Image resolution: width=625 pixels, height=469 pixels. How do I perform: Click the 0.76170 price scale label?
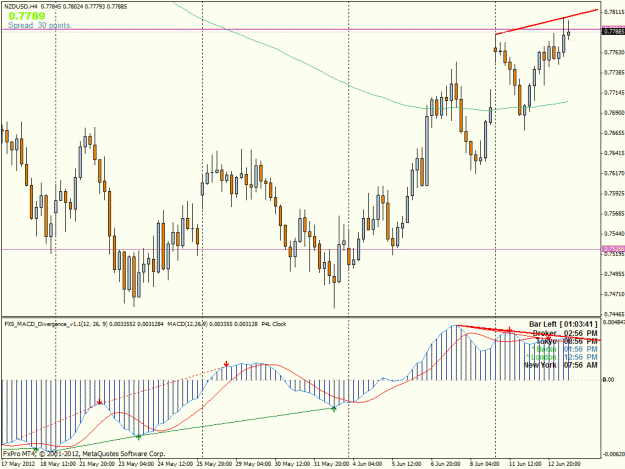pyautogui.click(x=614, y=173)
